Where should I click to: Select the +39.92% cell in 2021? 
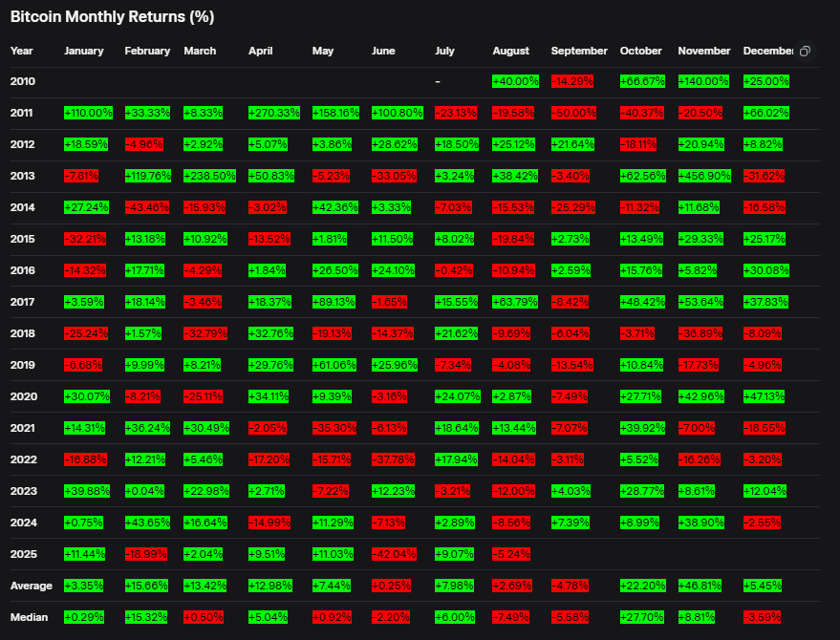click(x=642, y=428)
